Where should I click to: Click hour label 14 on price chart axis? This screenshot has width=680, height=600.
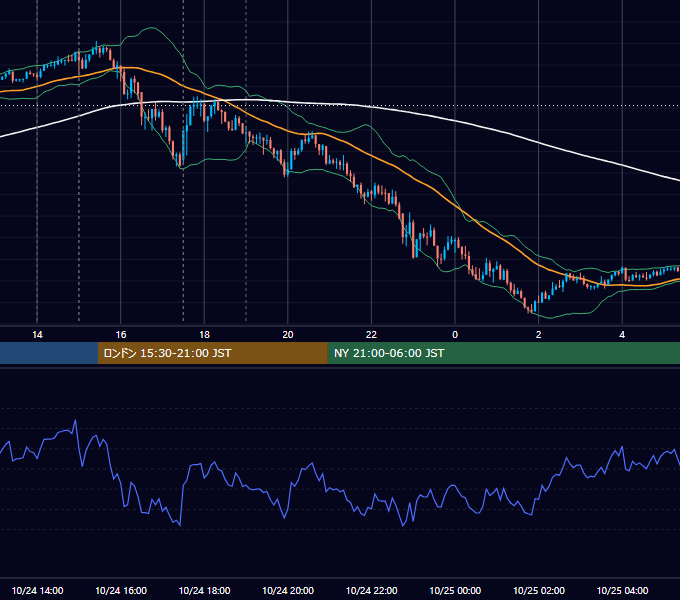coord(37,334)
